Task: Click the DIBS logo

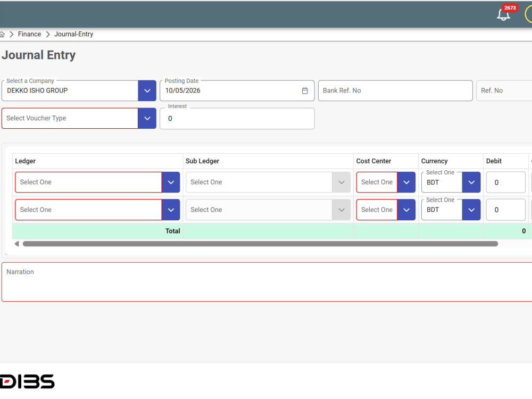Action: (27, 381)
